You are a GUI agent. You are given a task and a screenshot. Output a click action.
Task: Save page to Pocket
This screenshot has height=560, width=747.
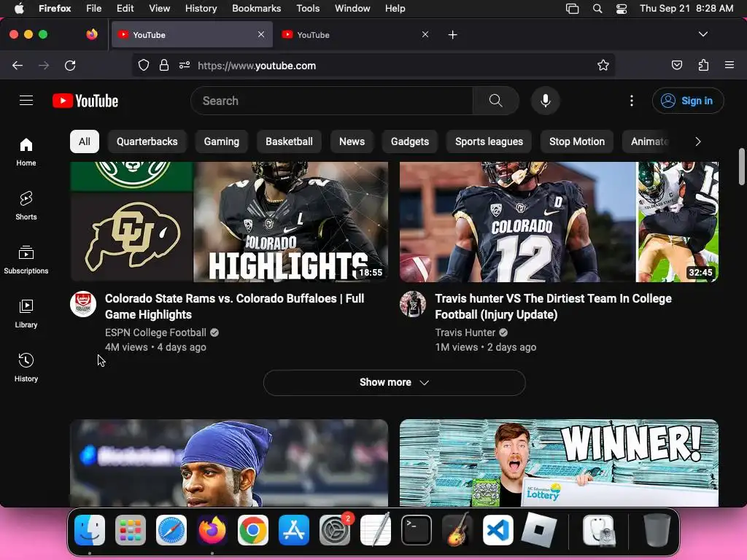[x=676, y=65]
